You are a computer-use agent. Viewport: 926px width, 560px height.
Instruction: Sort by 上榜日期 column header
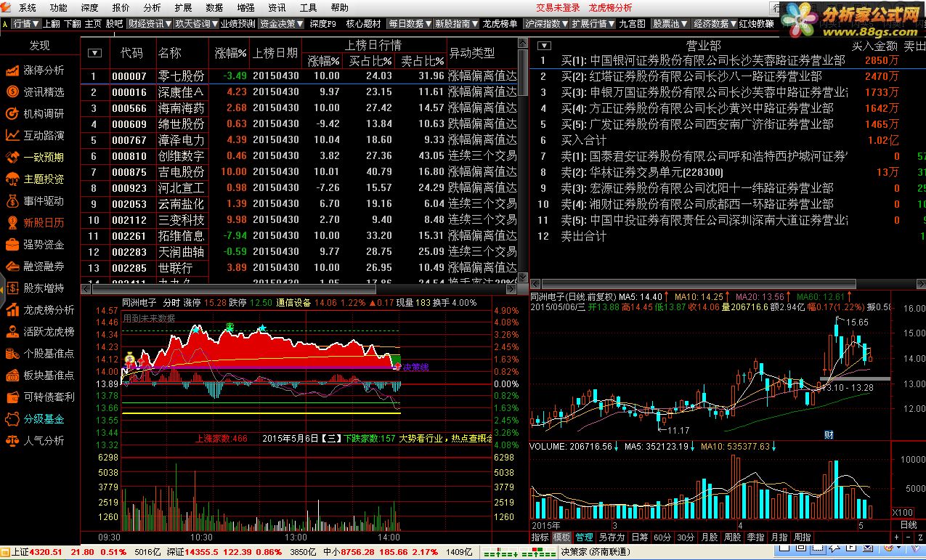pos(275,53)
